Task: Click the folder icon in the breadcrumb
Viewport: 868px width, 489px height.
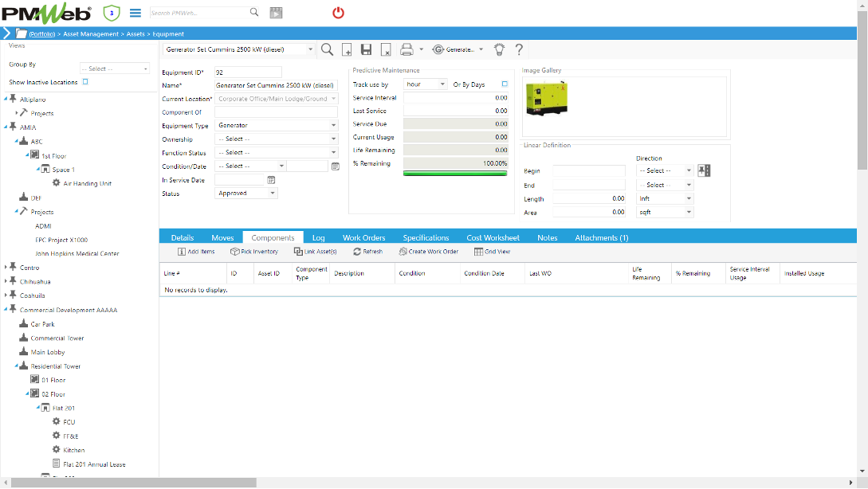Action: click(22, 33)
